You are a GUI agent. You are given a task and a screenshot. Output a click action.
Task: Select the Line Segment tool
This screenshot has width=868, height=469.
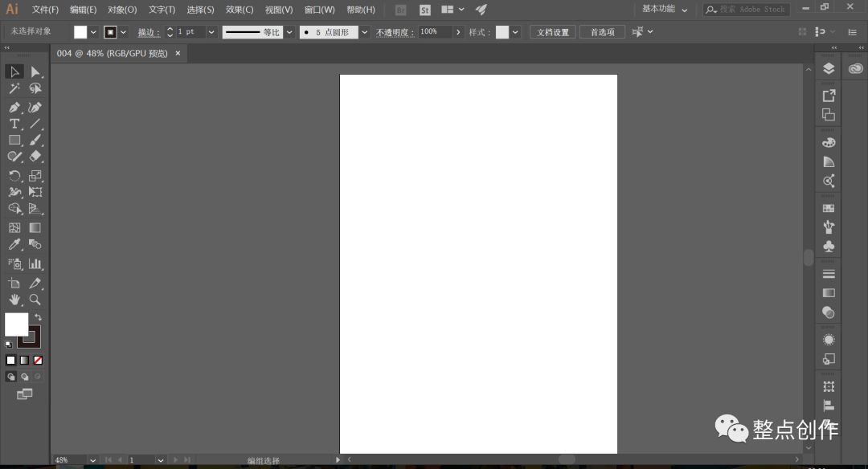(35, 124)
